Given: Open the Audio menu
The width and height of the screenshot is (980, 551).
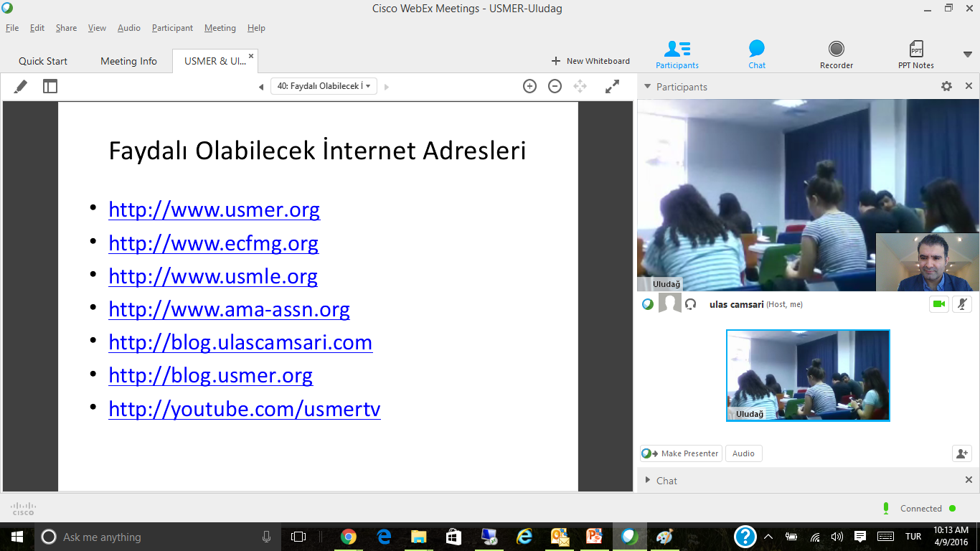Looking at the screenshot, I should (129, 28).
